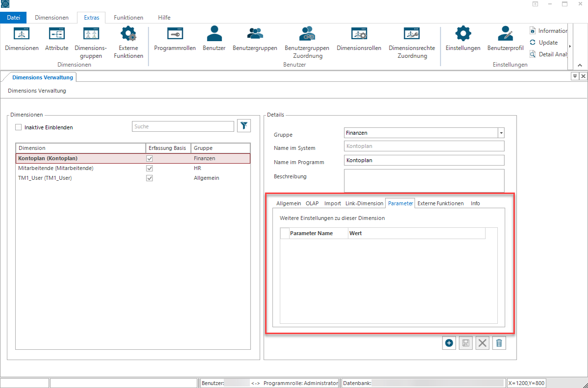Click the Parameter Name column header
This screenshot has width=588, height=388.
[x=318, y=233]
